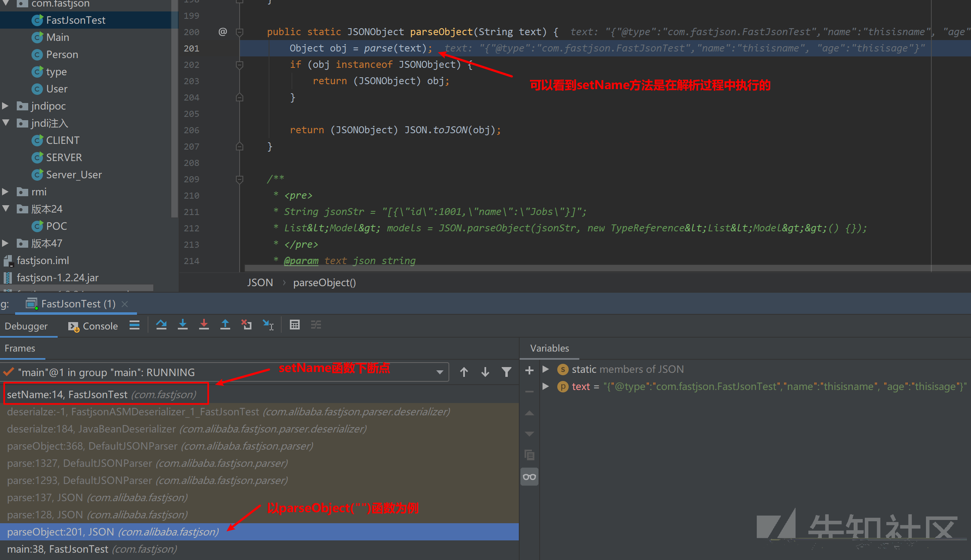The image size is (971, 560).
Task: Select parse:1327, DefaultJSONParser frame
Action: pos(259,463)
